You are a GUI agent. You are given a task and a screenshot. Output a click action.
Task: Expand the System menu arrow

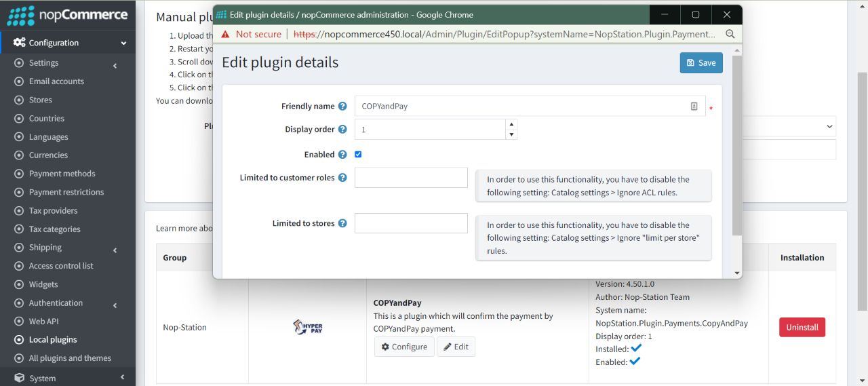pyautogui.click(x=123, y=377)
